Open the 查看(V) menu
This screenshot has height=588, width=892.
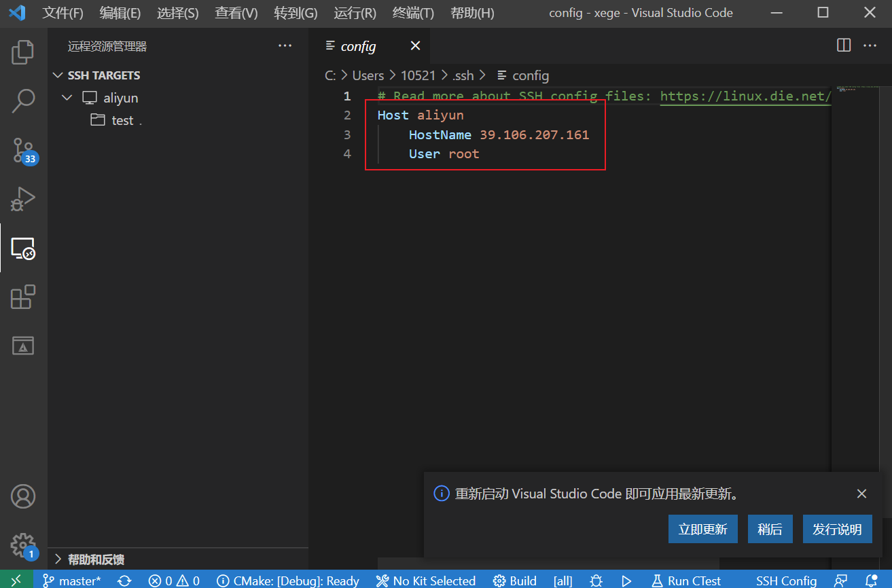(236, 13)
